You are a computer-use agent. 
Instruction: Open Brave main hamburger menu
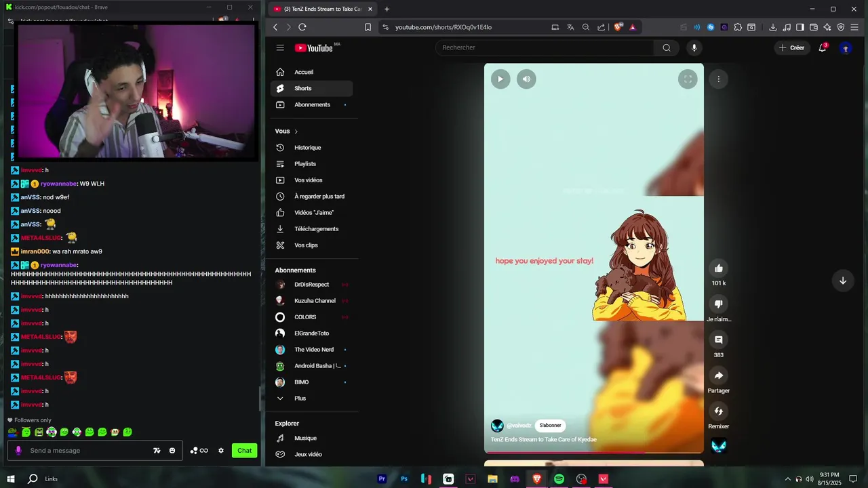(854, 27)
